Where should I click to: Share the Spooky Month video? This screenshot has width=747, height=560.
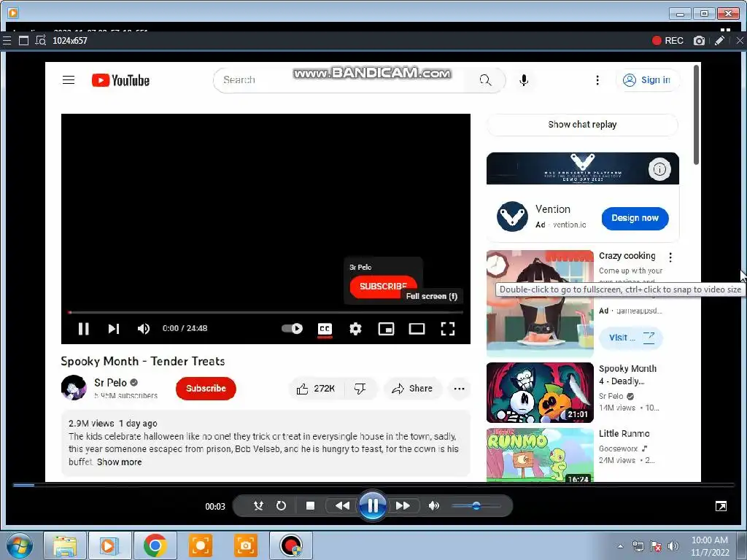pyautogui.click(x=412, y=389)
